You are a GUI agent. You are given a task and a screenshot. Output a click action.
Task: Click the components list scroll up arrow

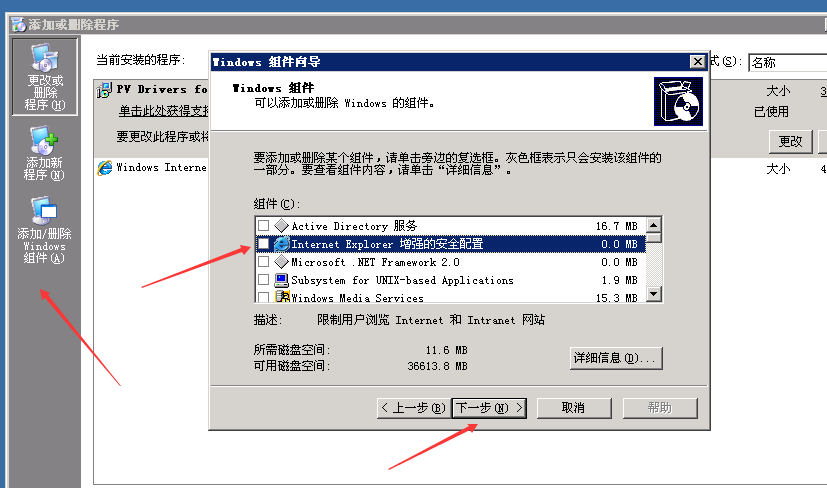pyautogui.click(x=653, y=225)
